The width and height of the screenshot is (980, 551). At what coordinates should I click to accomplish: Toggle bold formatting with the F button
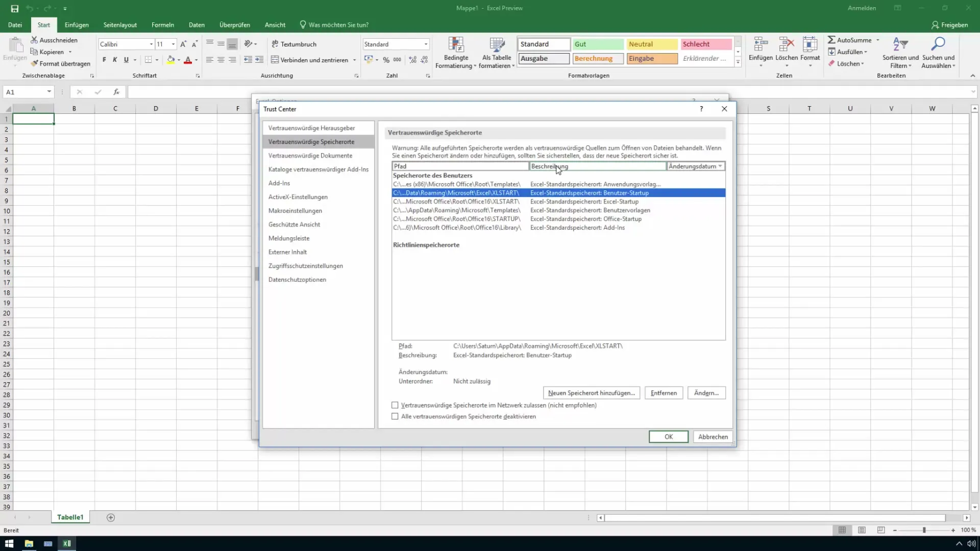[104, 60]
